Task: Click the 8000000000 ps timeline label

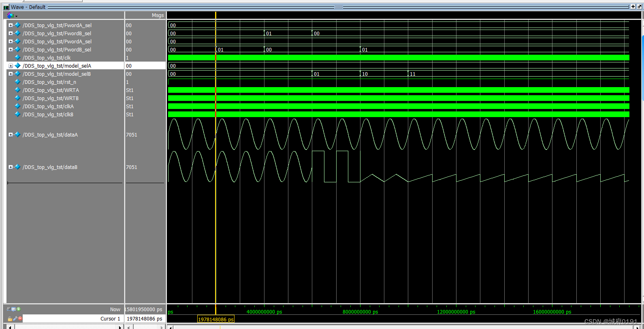Action: [360, 312]
